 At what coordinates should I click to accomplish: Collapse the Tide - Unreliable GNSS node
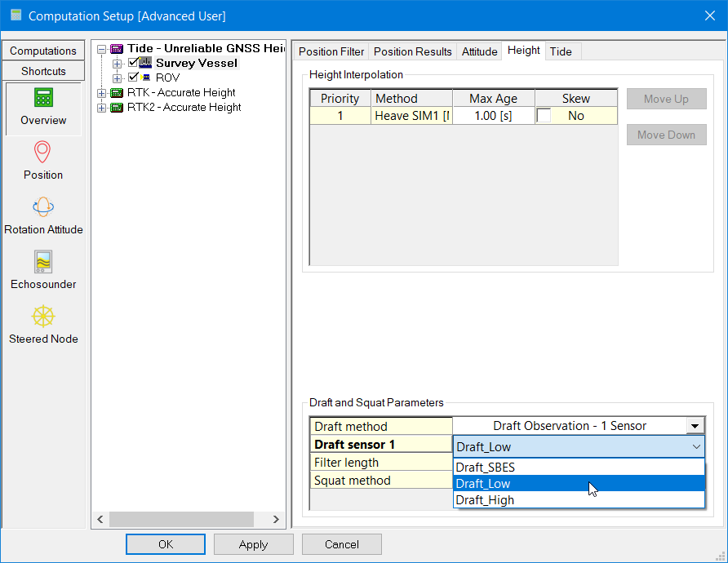pyautogui.click(x=102, y=48)
